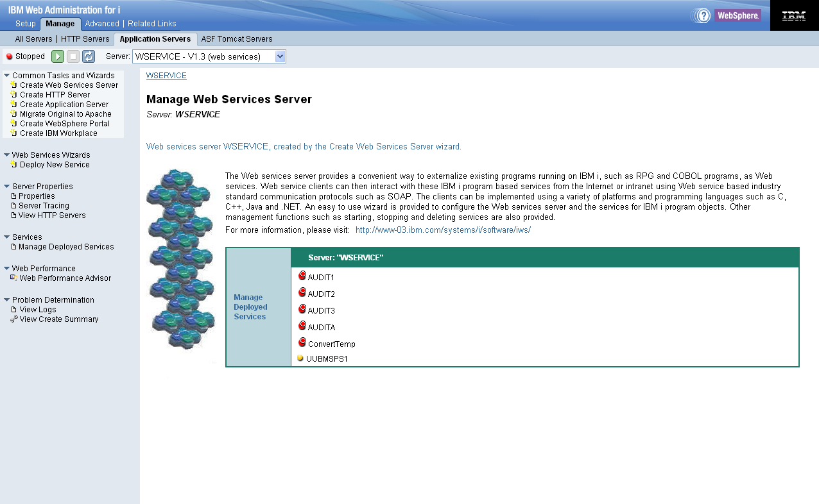Open the ASF Tomcat Servers tab
Image resolution: width=819 pixels, height=504 pixels.
click(237, 39)
